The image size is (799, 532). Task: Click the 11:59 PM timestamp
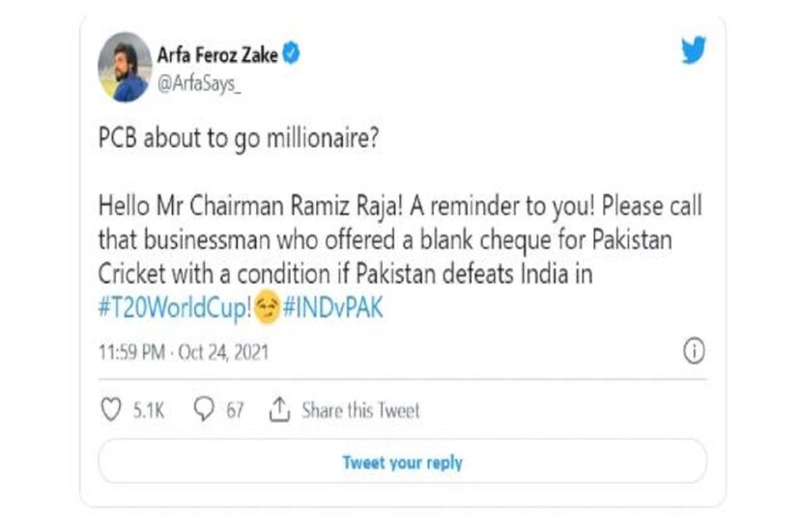130,353
